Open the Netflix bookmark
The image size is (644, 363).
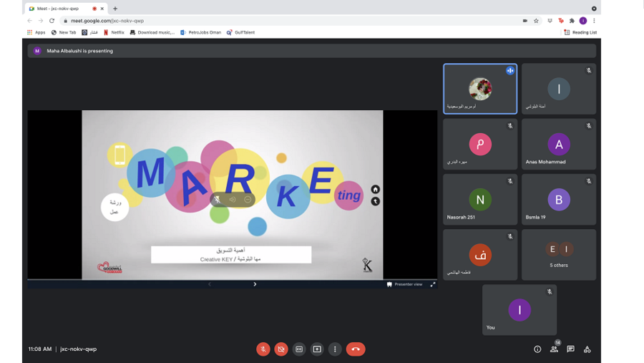tap(114, 32)
